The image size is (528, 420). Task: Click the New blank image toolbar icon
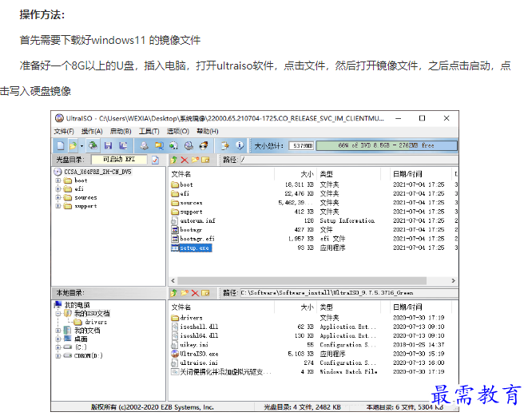[61, 145]
